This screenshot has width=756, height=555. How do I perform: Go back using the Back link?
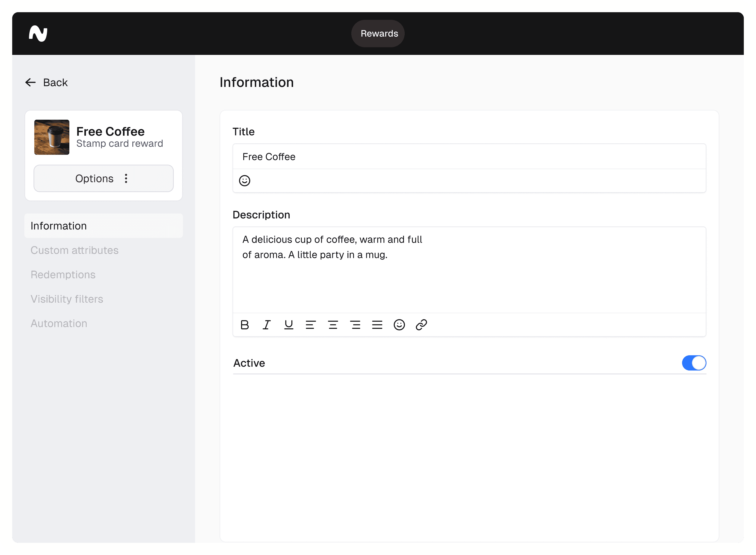click(x=47, y=82)
